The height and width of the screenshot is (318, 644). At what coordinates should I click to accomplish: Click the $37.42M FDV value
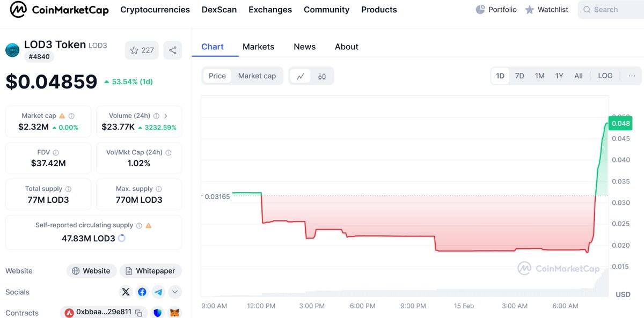click(48, 163)
